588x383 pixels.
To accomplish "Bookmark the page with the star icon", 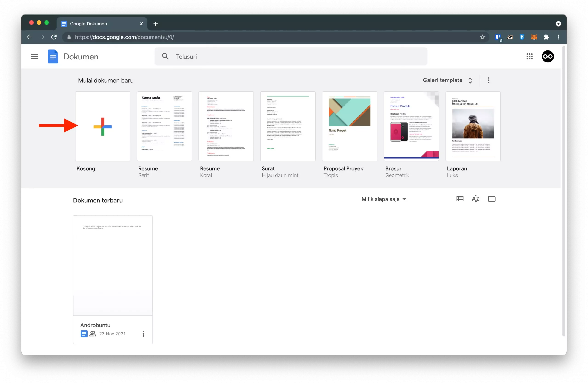I will tap(483, 37).
